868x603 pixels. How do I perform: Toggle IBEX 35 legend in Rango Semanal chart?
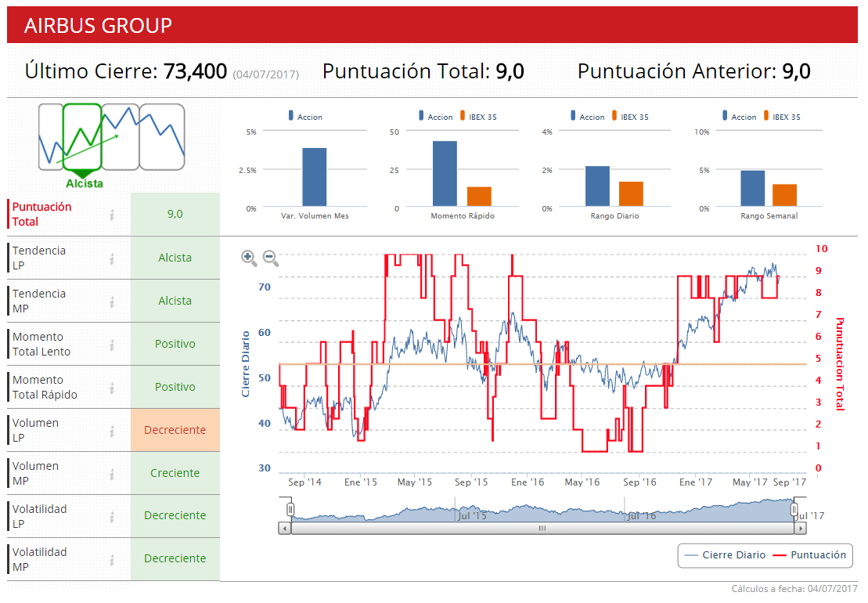(782, 116)
